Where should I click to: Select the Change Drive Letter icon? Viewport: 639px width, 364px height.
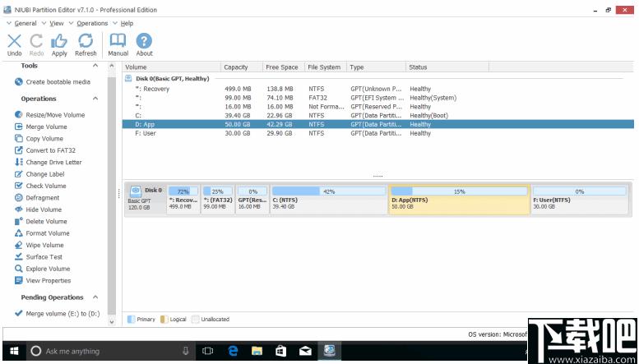click(18, 162)
